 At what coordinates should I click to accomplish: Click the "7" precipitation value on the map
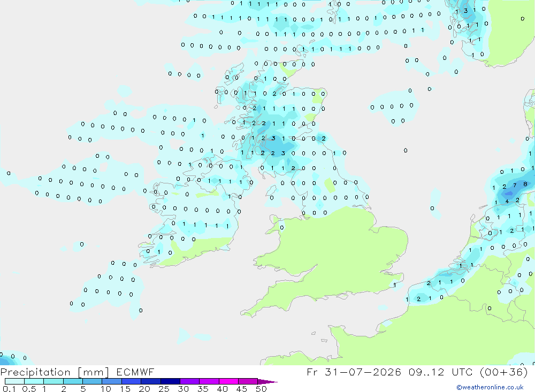(x=515, y=185)
